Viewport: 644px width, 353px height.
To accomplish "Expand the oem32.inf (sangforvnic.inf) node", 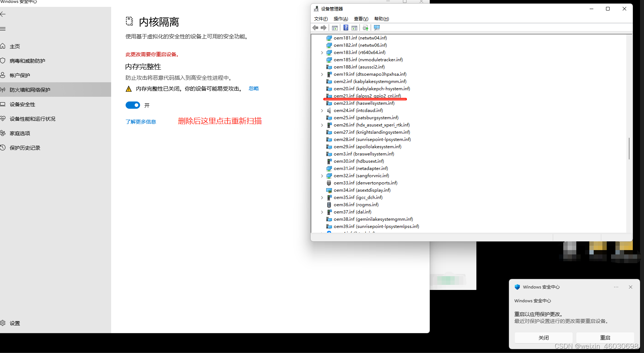I will point(322,176).
